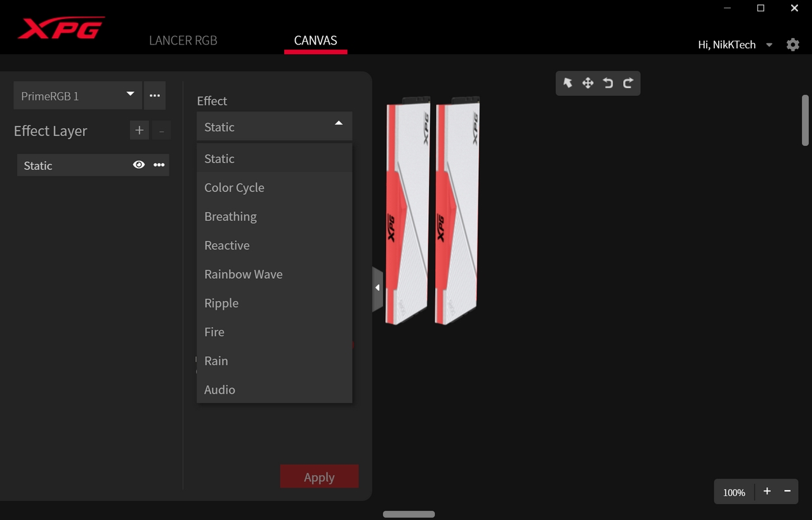Click the XPG logo
The height and width of the screenshot is (520, 812).
click(x=61, y=27)
